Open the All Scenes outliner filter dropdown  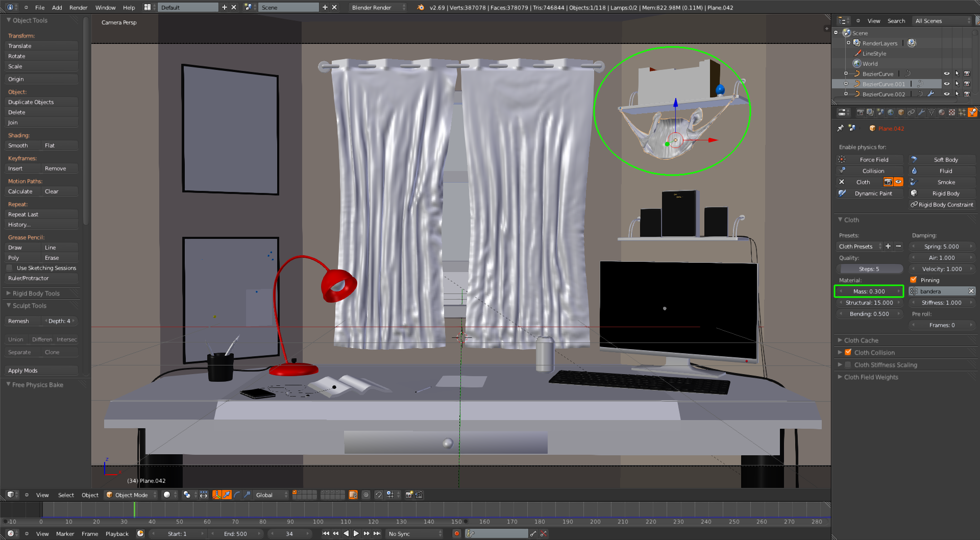943,21
